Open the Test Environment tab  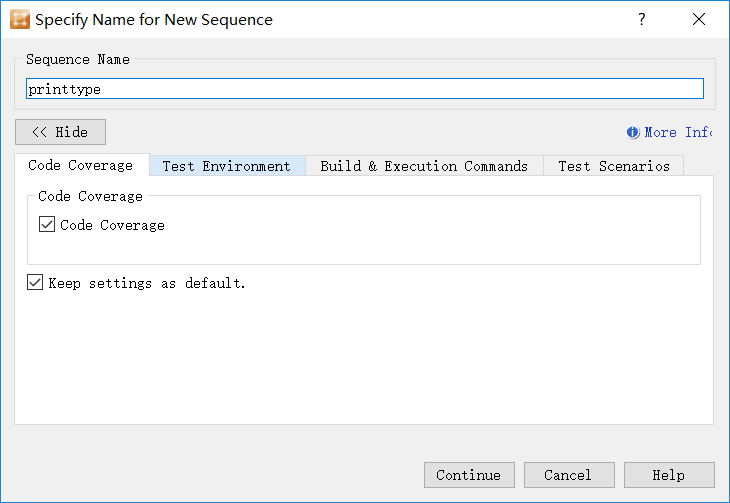click(227, 166)
